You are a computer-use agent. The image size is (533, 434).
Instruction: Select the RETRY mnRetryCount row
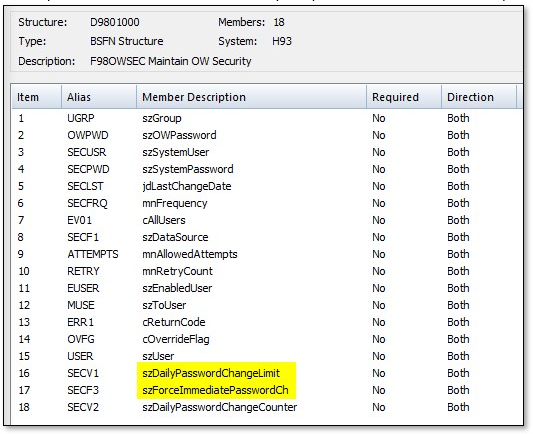(267, 271)
